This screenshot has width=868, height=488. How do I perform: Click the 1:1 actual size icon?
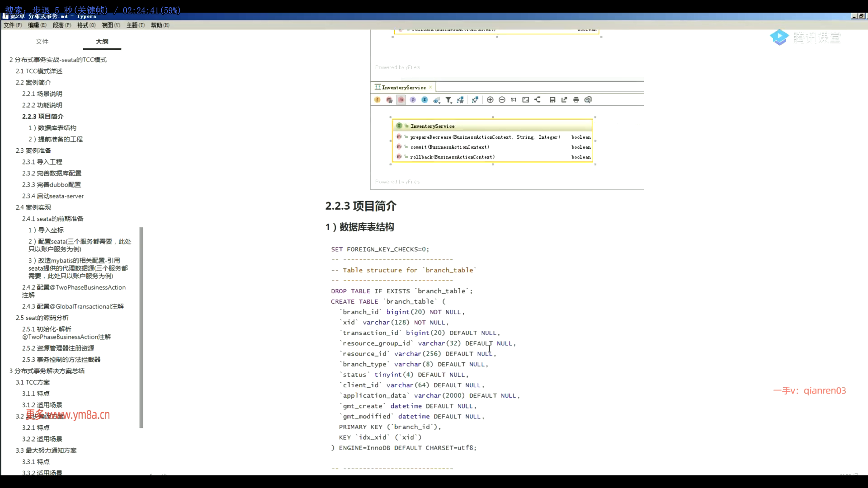(514, 100)
